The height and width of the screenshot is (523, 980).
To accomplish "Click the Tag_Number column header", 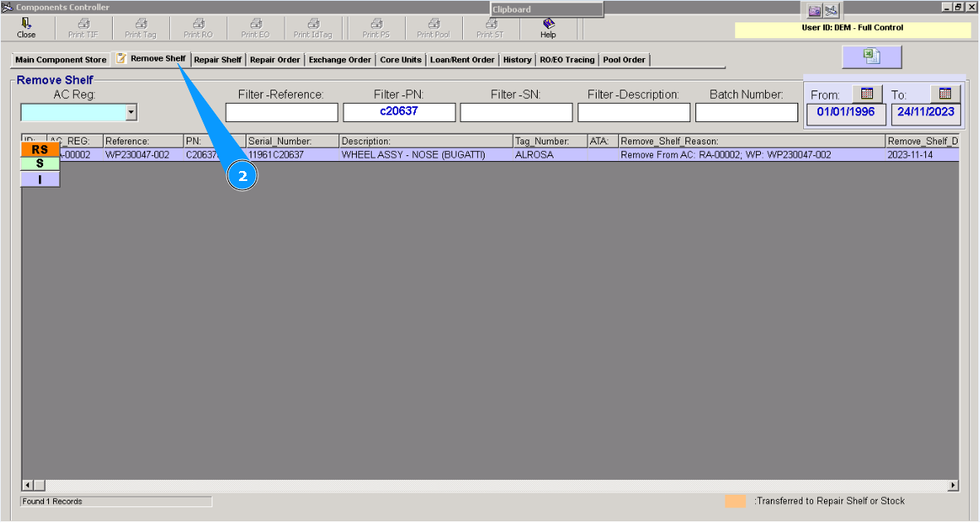I will [550, 141].
